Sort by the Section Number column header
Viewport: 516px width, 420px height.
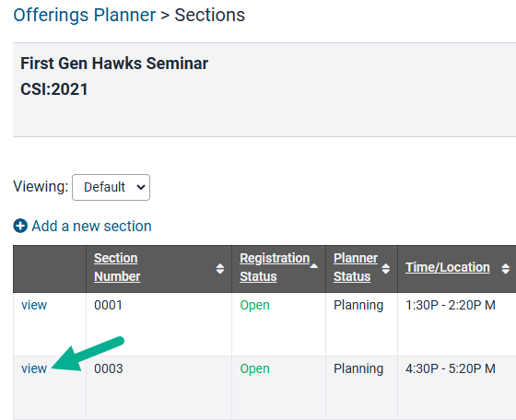pos(117,267)
